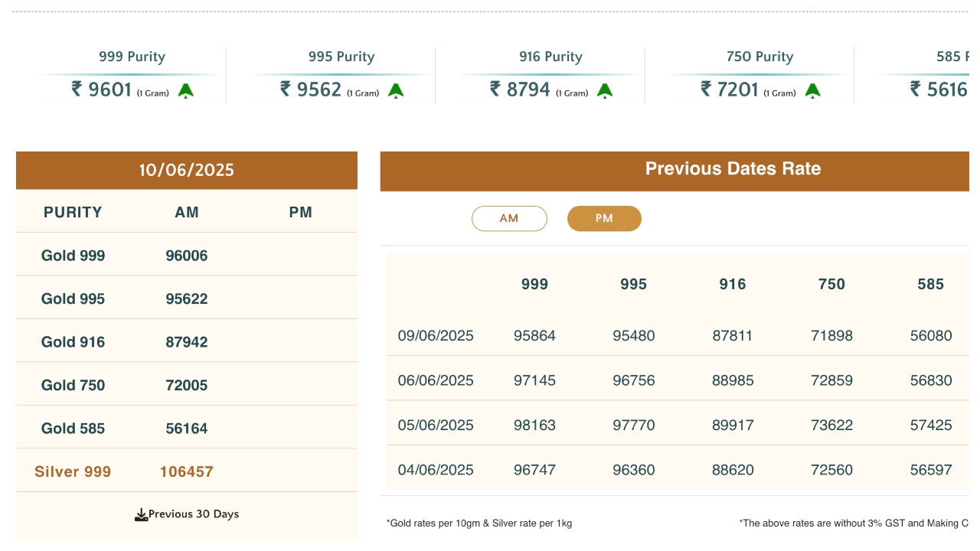This screenshot has width=980, height=551.
Task: Click the green up arrow beside 916 Purity rate
Action: click(x=605, y=91)
